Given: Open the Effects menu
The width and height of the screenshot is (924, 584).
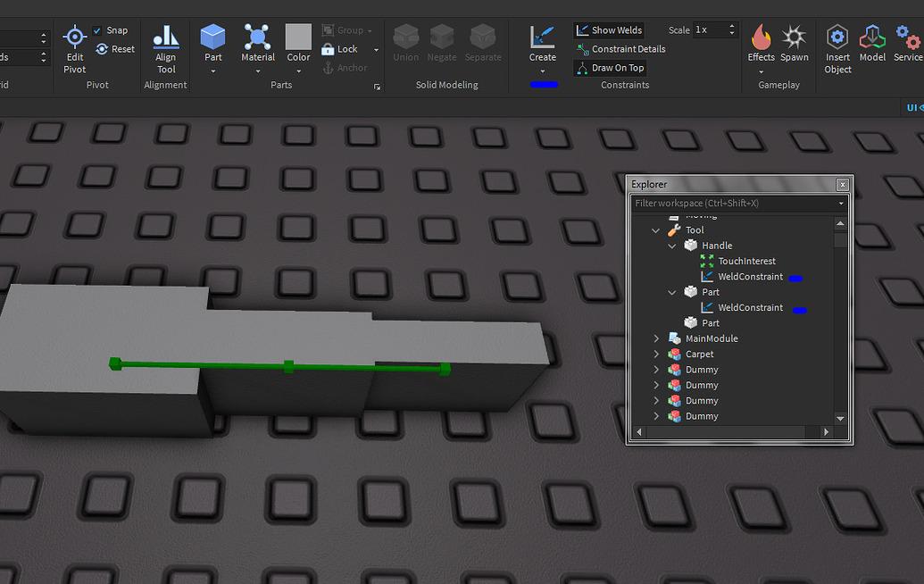Looking at the screenshot, I should click(761, 43).
